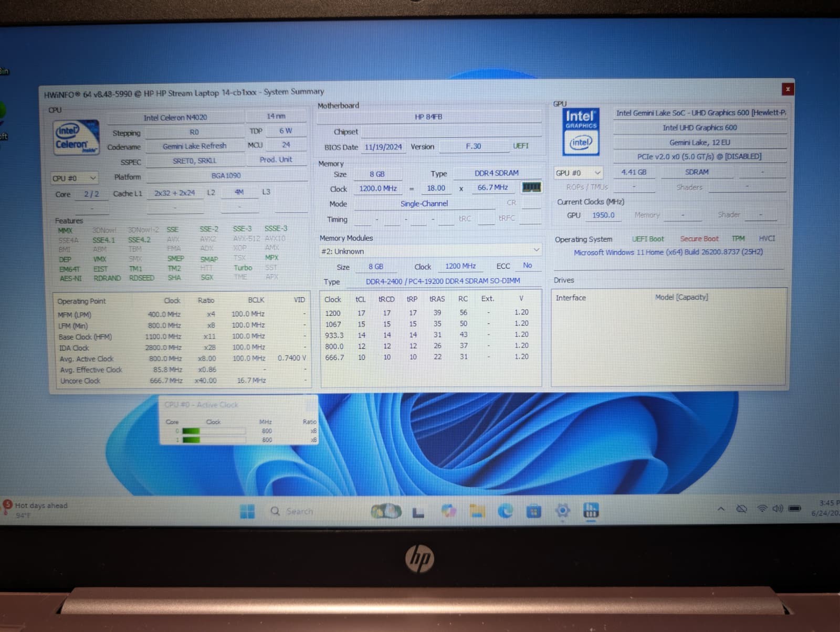The image size is (840, 632).
Task: Click the L2 cache 4M value
Action: (239, 192)
